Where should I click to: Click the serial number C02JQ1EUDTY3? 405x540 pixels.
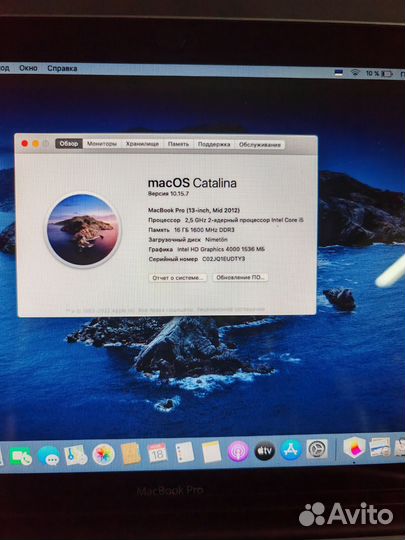click(224, 259)
